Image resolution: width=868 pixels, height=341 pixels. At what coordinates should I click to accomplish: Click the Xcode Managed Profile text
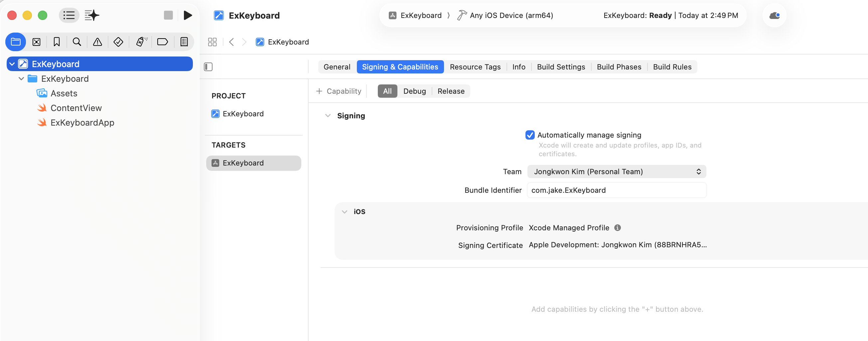(x=569, y=228)
